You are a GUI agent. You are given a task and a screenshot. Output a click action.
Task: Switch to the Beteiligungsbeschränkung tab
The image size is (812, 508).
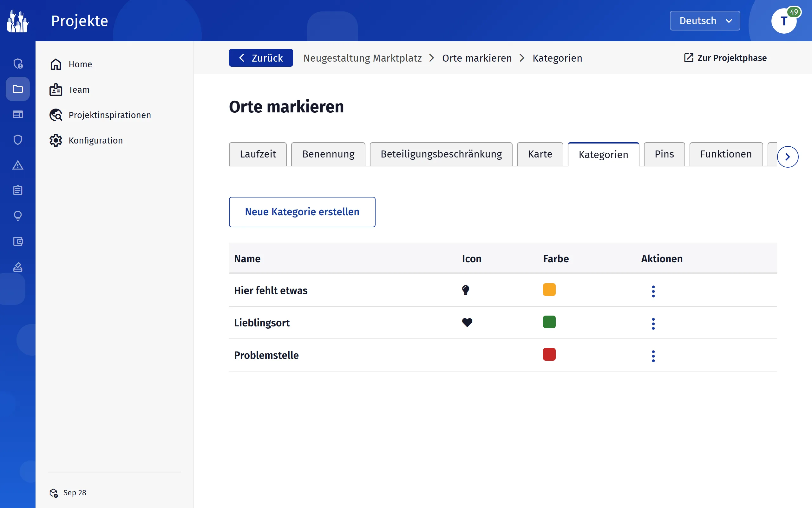441,154
